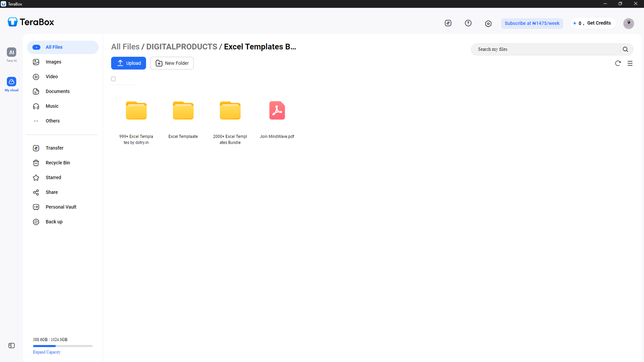Click the transfer list icon in header
The height and width of the screenshot is (362, 644).
(448, 23)
